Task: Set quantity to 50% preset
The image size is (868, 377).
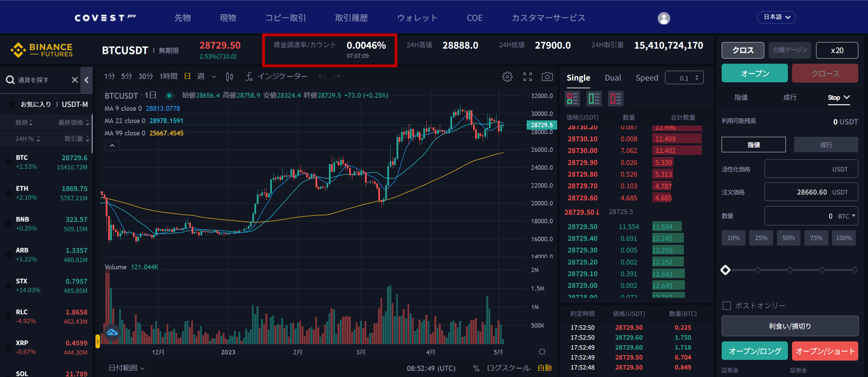Action: [788, 238]
